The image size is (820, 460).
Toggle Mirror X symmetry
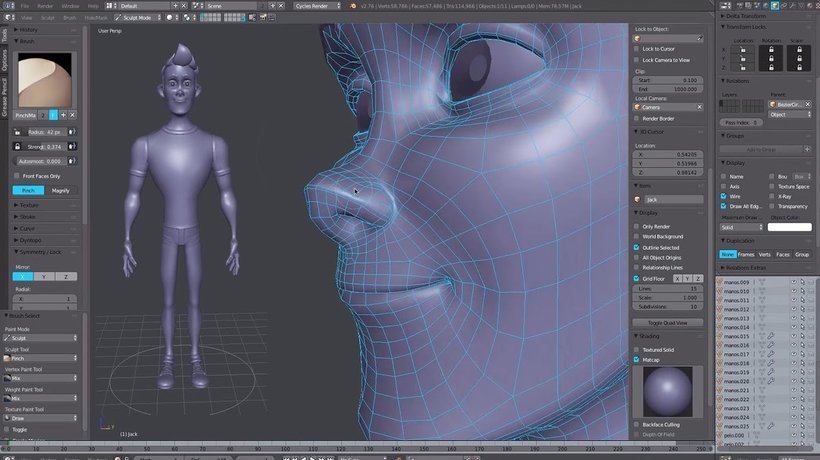(x=23, y=277)
